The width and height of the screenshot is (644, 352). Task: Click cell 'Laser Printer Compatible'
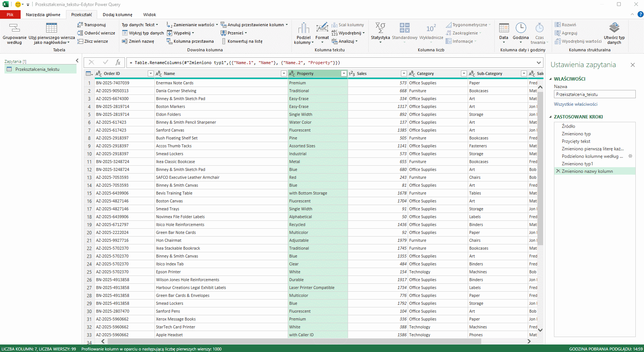[x=318, y=288]
